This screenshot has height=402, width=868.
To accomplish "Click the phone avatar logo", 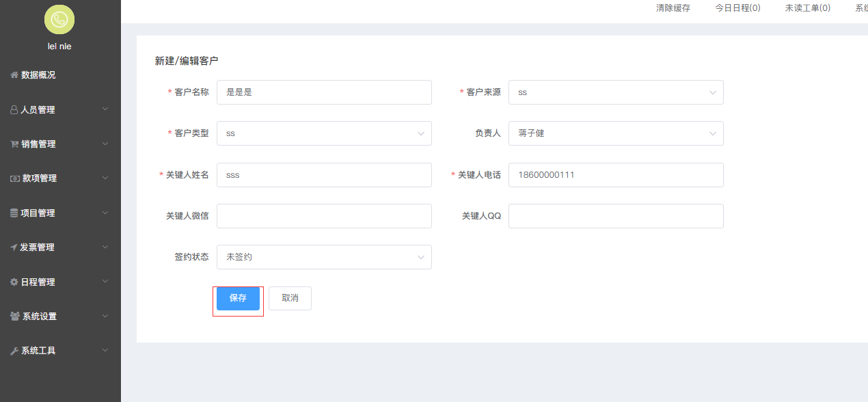I will [59, 19].
